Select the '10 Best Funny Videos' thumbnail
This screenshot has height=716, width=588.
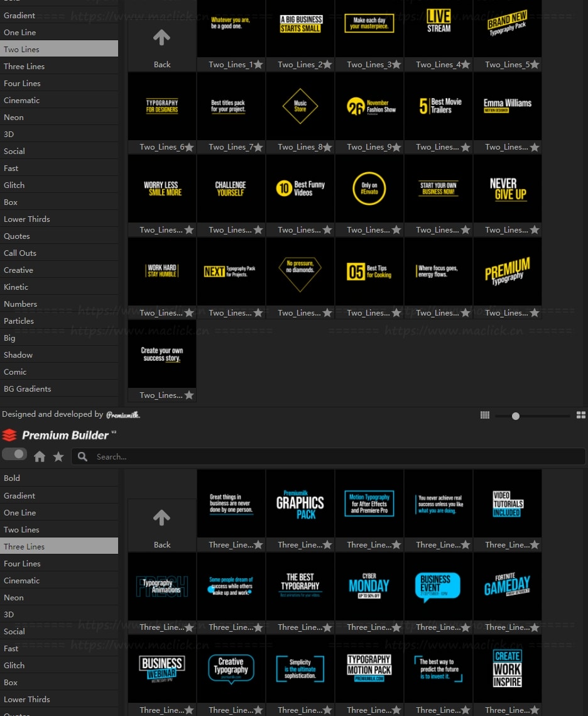click(x=300, y=189)
